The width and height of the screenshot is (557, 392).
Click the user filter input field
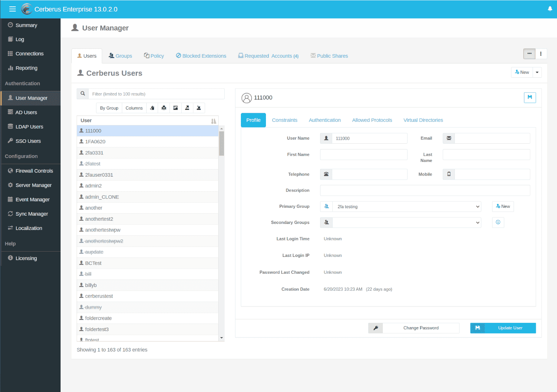click(x=157, y=94)
